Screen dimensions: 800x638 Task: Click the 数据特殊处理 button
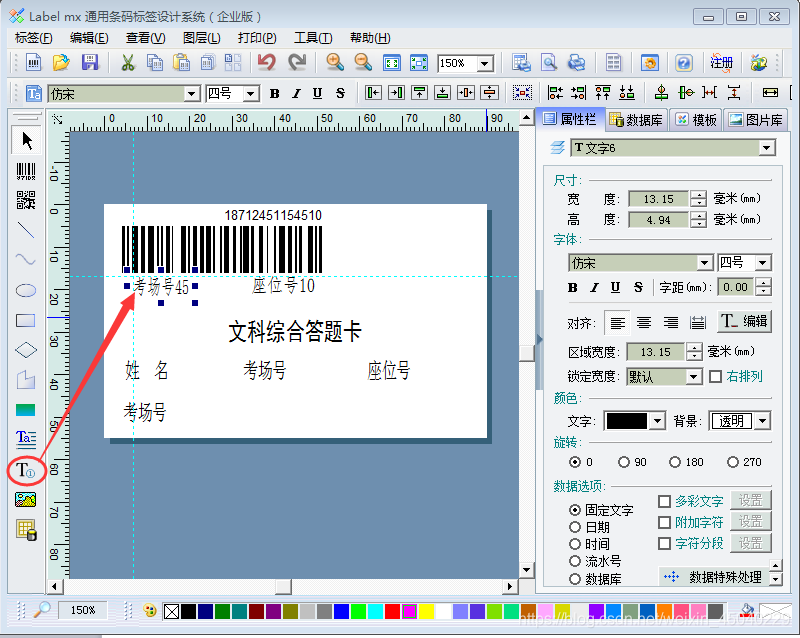[714, 577]
